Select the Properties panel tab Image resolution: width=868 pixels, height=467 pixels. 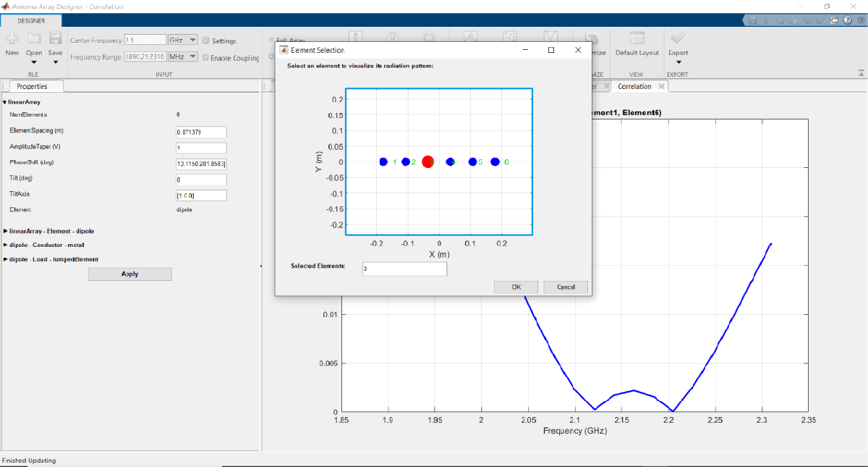pyautogui.click(x=32, y=86)
